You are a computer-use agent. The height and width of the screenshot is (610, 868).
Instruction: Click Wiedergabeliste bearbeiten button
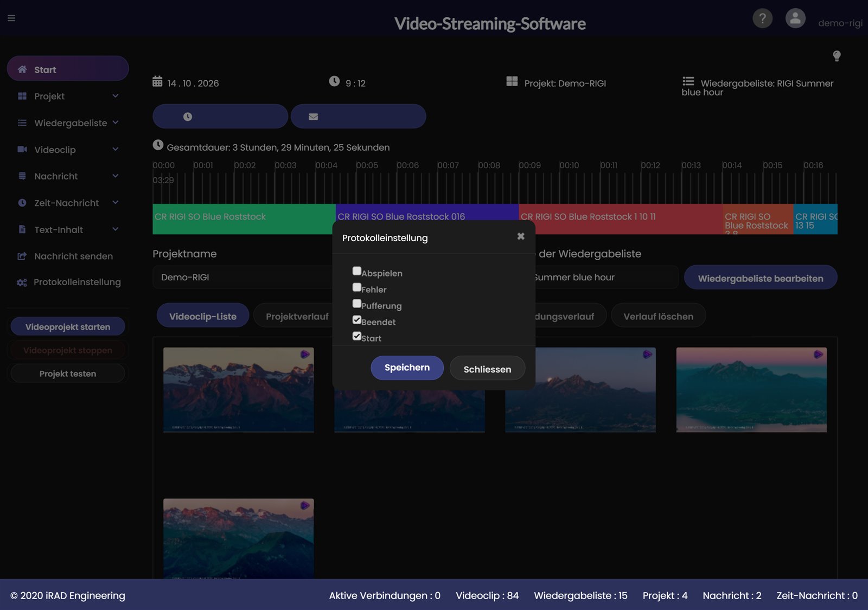click(761, 278)
